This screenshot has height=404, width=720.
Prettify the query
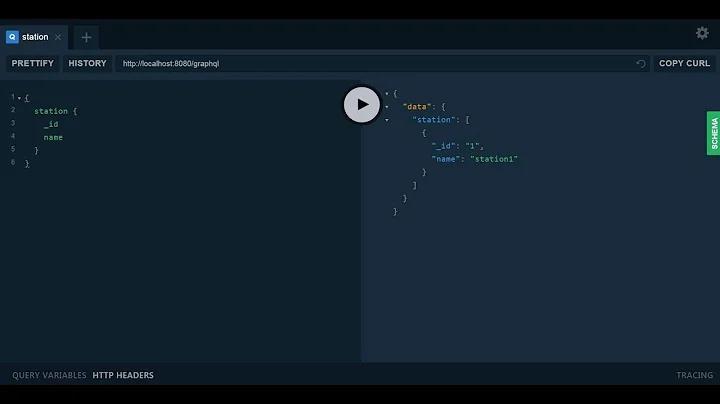point(33,63)
